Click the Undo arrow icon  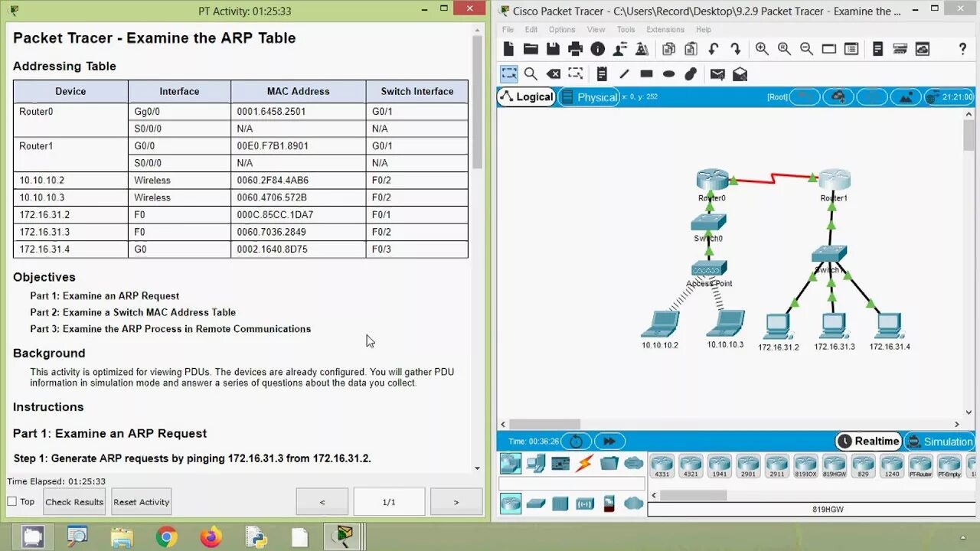point(714,49)
